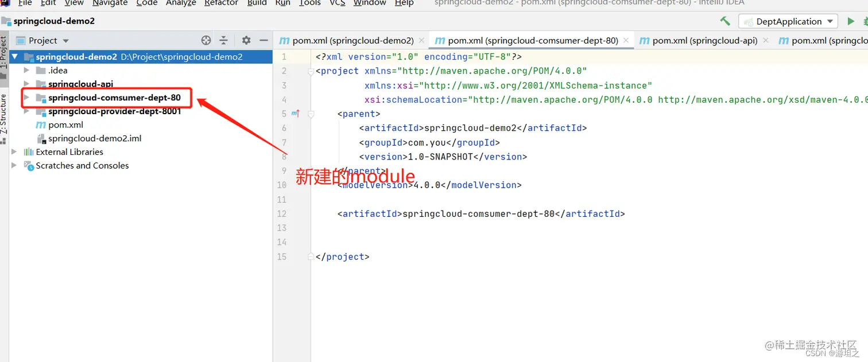Image resolution: width=868 pixels, height=362 pixels.
Task: Click the springcloud-provider-dept-8001 module folder icon
Action: 41,111
